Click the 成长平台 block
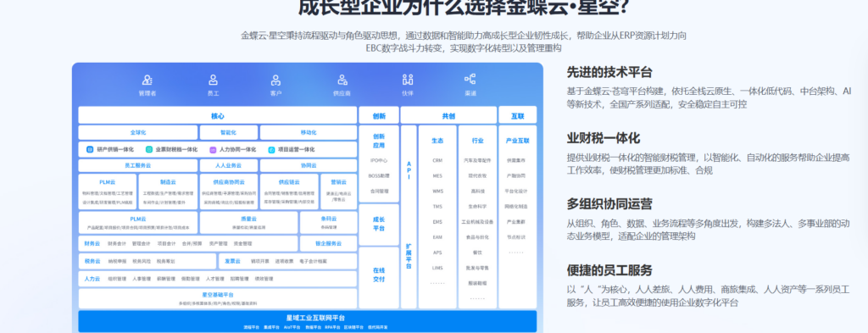The height and width of the screenshot is (333, 868). (x=379, y=224)
